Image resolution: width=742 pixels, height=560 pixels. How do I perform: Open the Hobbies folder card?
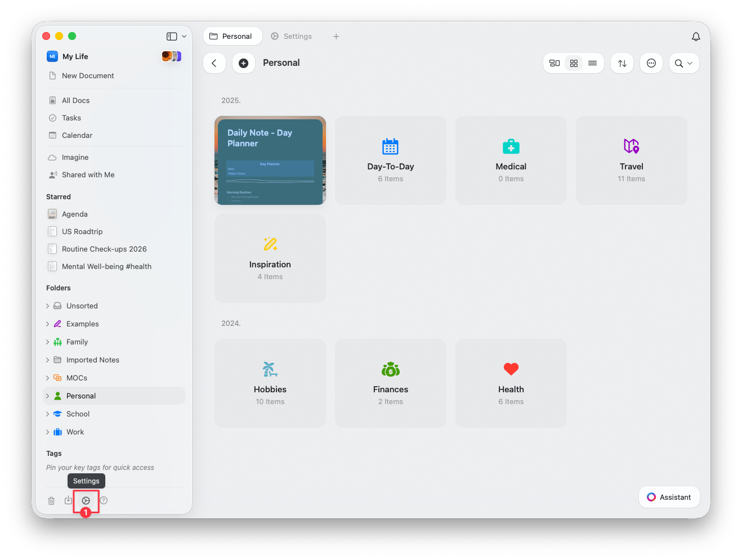270,383
